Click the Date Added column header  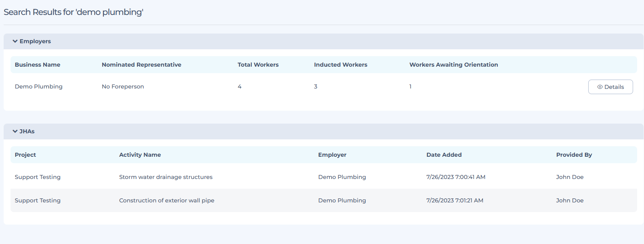coord(444,155)
